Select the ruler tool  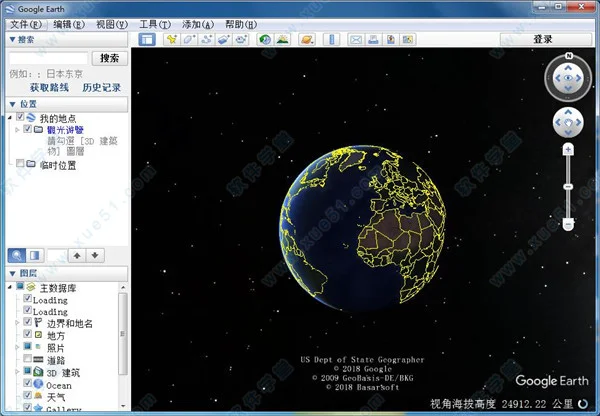tap(331, 39)
